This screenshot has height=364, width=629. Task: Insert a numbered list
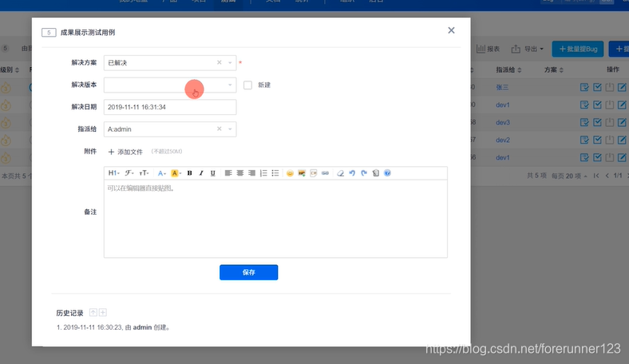(x=263, y=173)
